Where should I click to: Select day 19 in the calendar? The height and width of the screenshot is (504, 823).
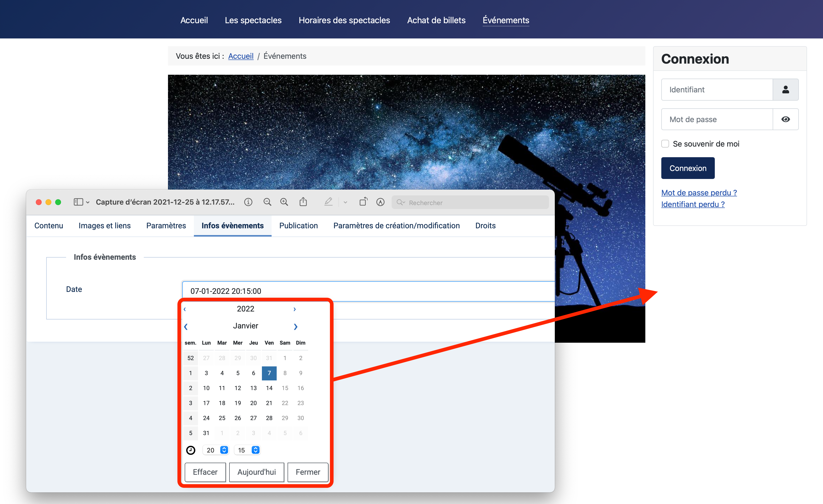tap(237, 403)
